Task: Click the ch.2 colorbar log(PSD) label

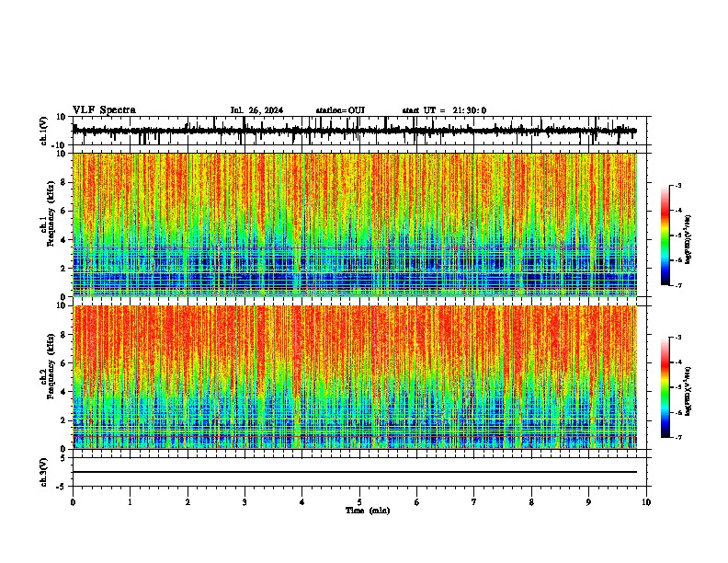Action: [x=688, y=391]
